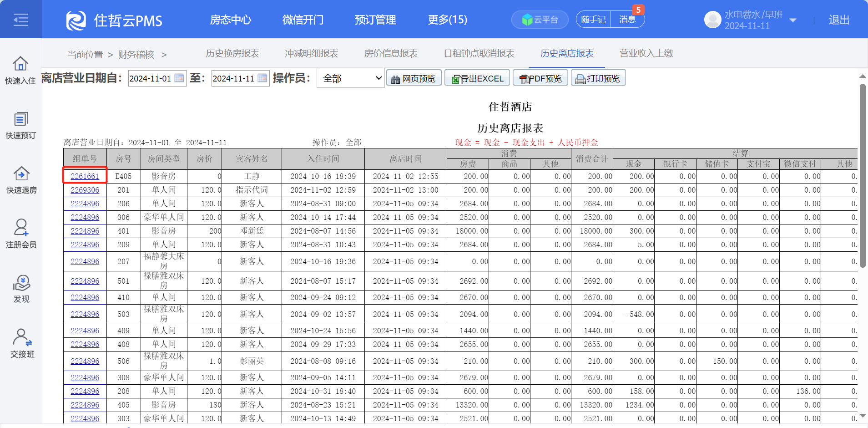868x428 pixels.
Task: Click the -548.00 现金 cell
Action: pyautogui.click(x=634, y=314)
